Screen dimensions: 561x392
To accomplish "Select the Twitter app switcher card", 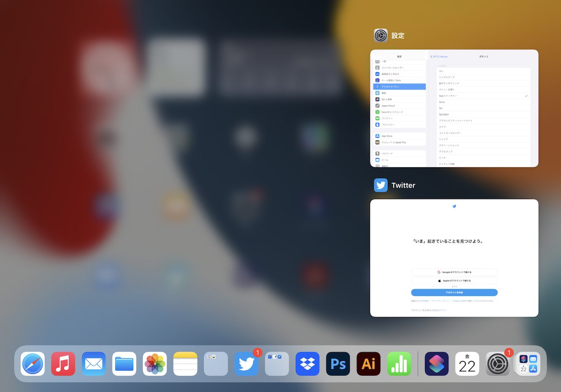I will click(x=454, y=258).
